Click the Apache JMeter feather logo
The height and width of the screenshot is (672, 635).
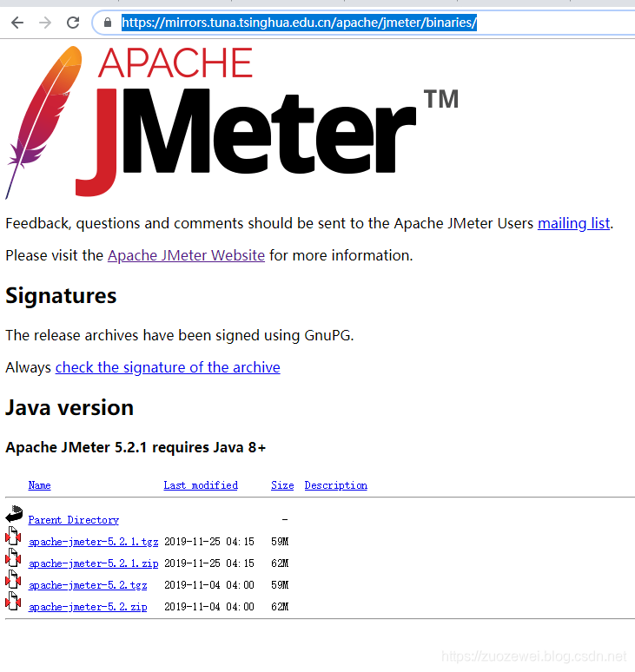tap(43, 122)
